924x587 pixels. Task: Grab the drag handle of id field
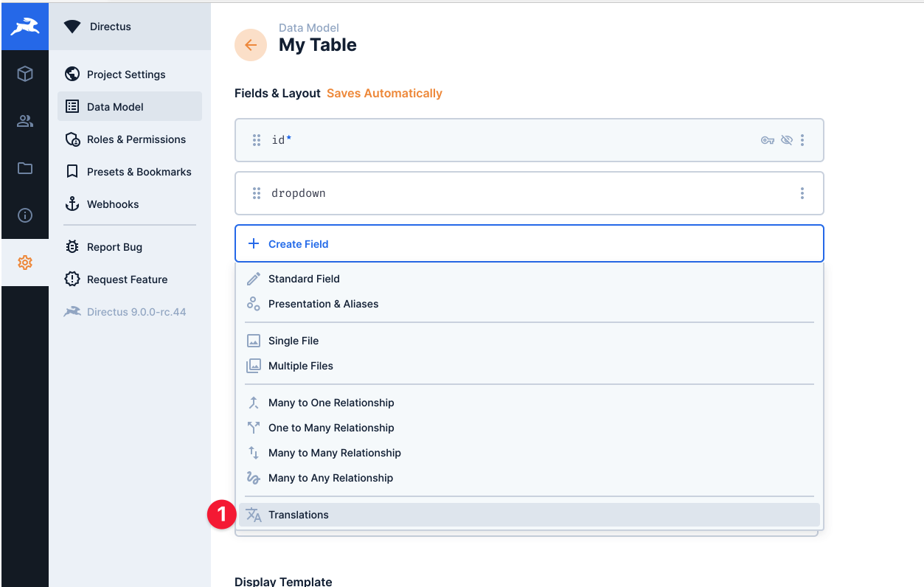click(x=257, y=140)
